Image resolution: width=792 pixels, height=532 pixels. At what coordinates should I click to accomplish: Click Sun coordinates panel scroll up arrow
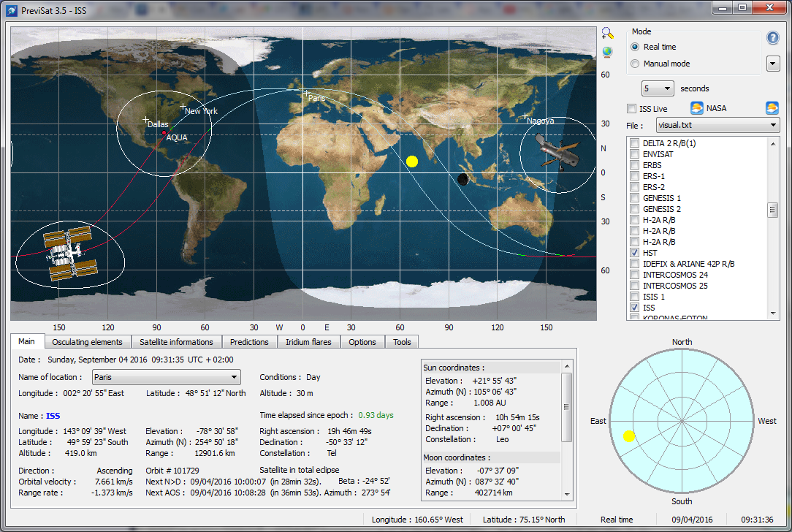[567, 366]
